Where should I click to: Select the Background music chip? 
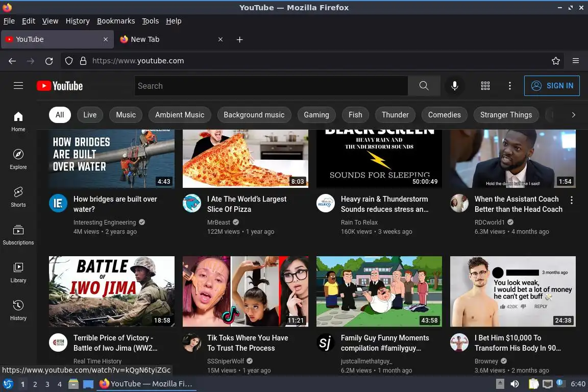254,115
